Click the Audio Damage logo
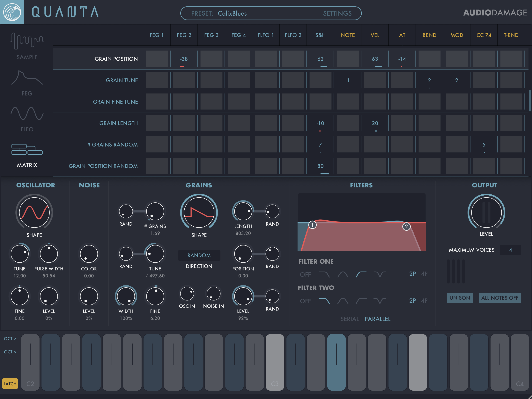Screen dimensions: 532x399 point(495,12)
